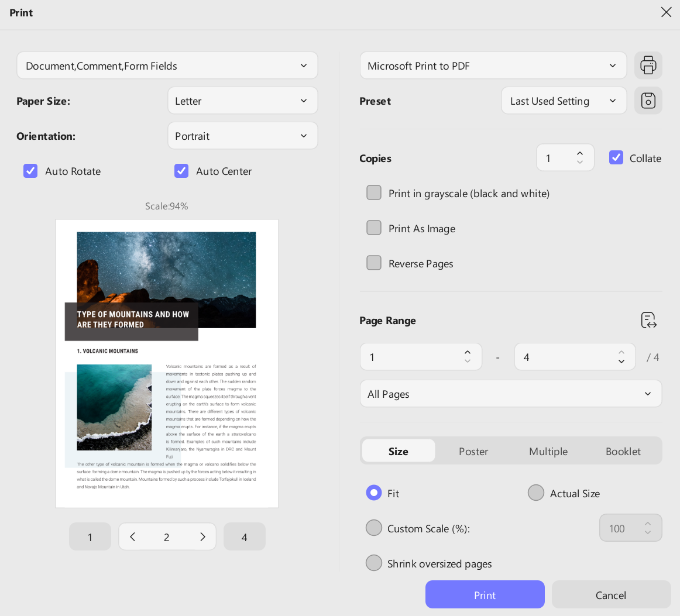Open the All Pages dropdown
The height and width of the screenshot is (616, 680).
[x=511, y=394]
